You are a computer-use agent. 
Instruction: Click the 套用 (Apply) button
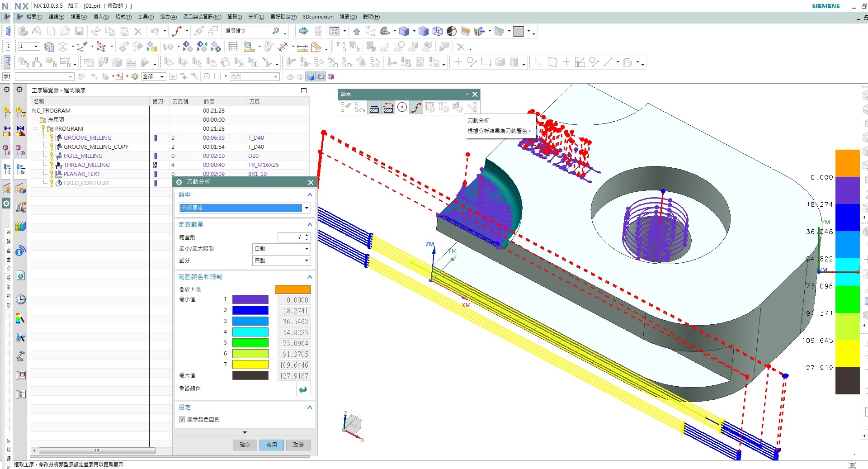(x=271, y=445)
